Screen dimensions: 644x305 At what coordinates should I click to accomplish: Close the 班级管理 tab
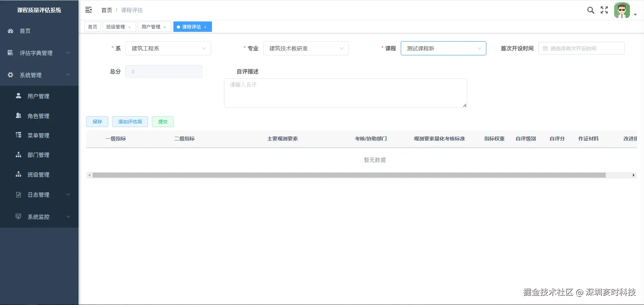[129, 27]
